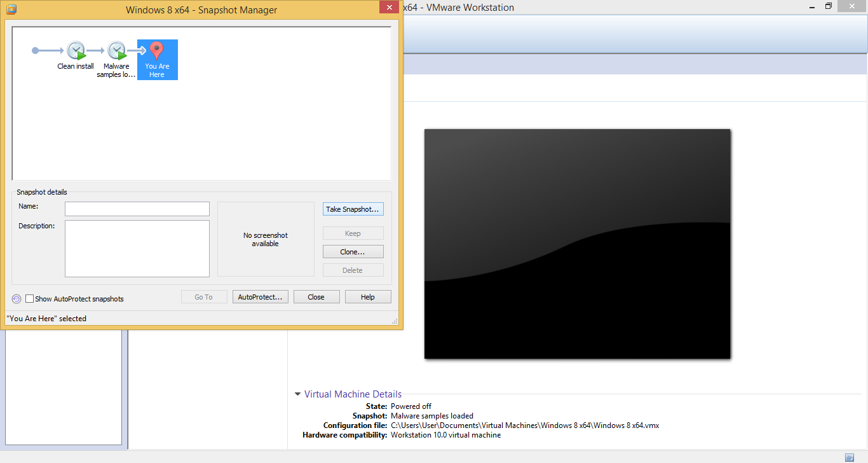The image size is (868, 463).
Task: Click the Malware samples loaded snapshot value
Action: click(432, 416)
